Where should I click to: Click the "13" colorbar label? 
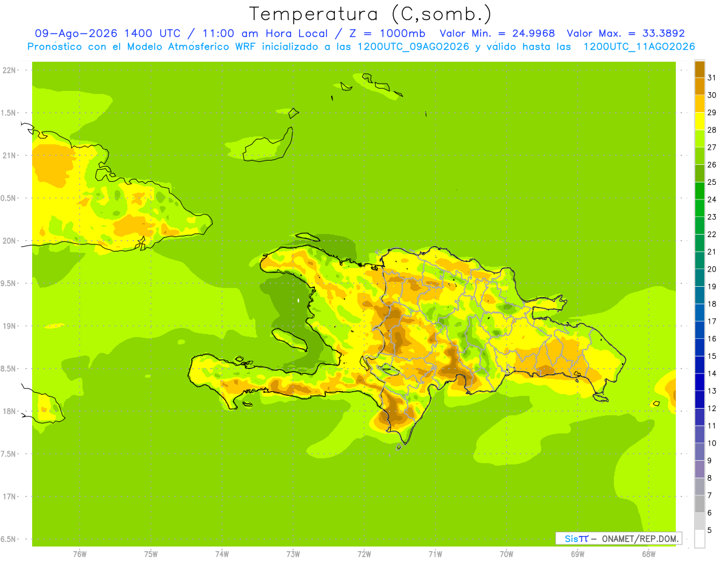click(712, 391)
